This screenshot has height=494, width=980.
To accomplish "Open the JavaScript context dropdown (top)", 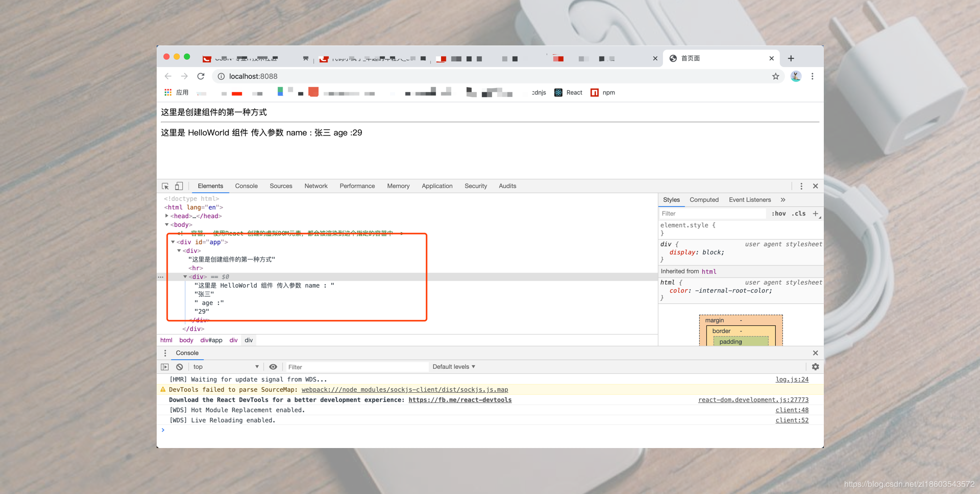I will [x=226, y=367].
